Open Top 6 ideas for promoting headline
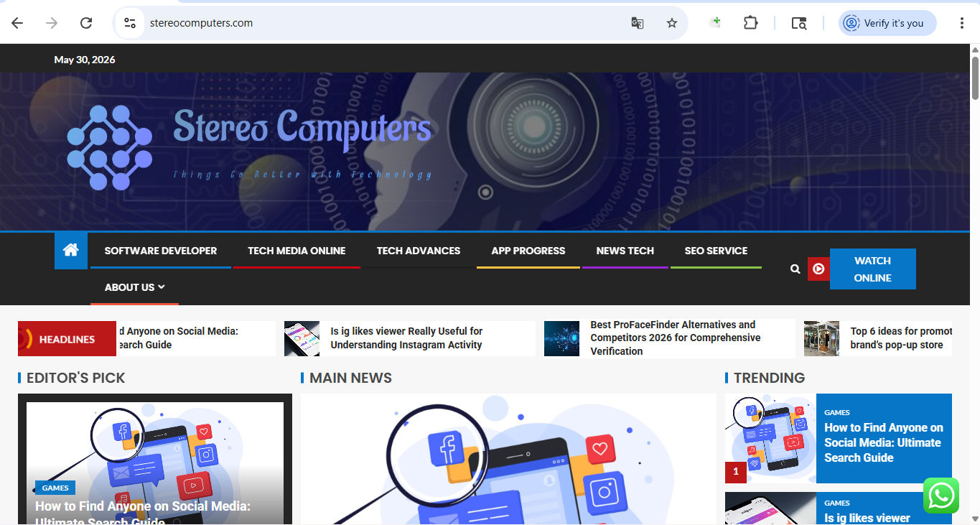Image resolution: width=980 pixels, height=525 pixels. click(901, 338)
